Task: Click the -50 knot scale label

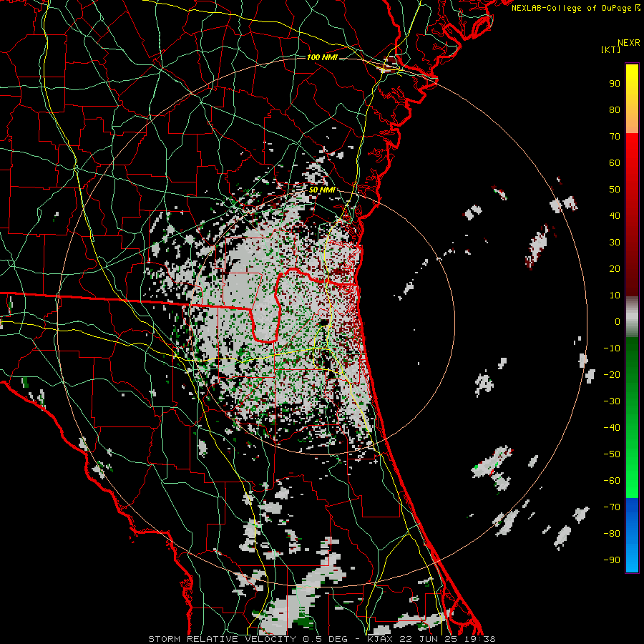Action: [x=612, y=454]
